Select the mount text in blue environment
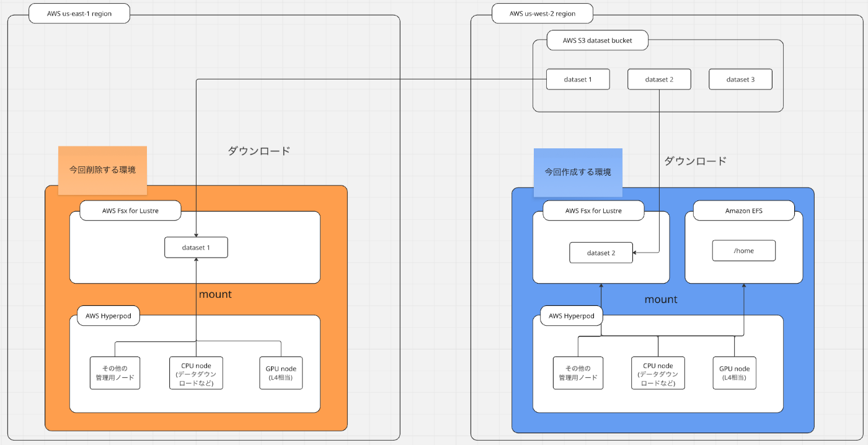 [661, 299]
